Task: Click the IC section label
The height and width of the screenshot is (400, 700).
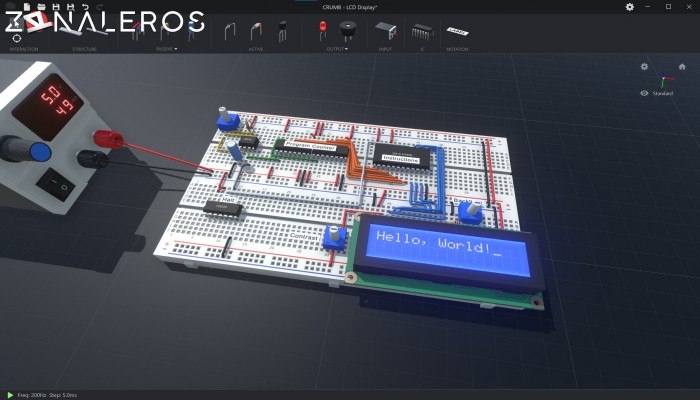Action: [x=422, y=49]
